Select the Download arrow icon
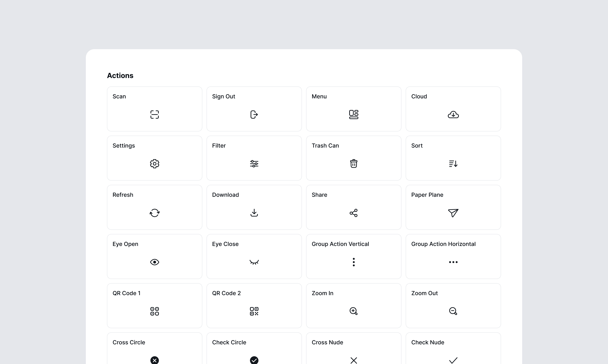 [x=254, y=213]
